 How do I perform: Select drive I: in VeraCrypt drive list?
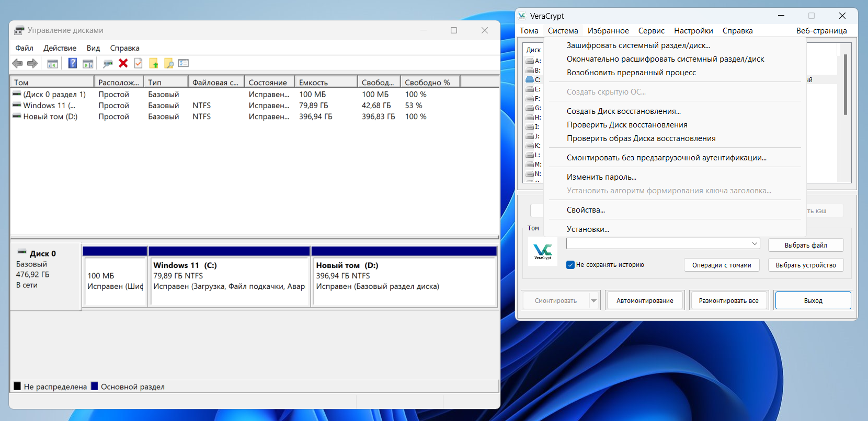click(x=534, y=127)
